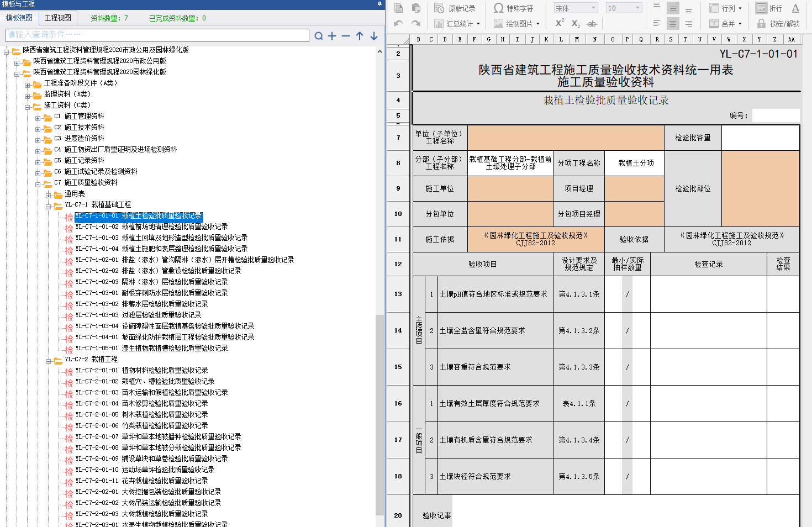Switch to the 工程视图 tab
The image size is (812, 527).
(x=58, y=18)
